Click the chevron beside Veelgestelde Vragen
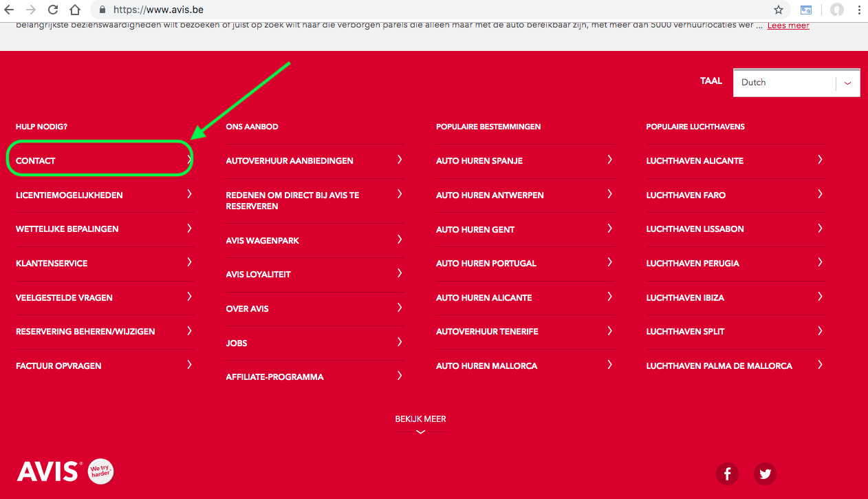Screen dimensions: 868x499 point(189,297)
